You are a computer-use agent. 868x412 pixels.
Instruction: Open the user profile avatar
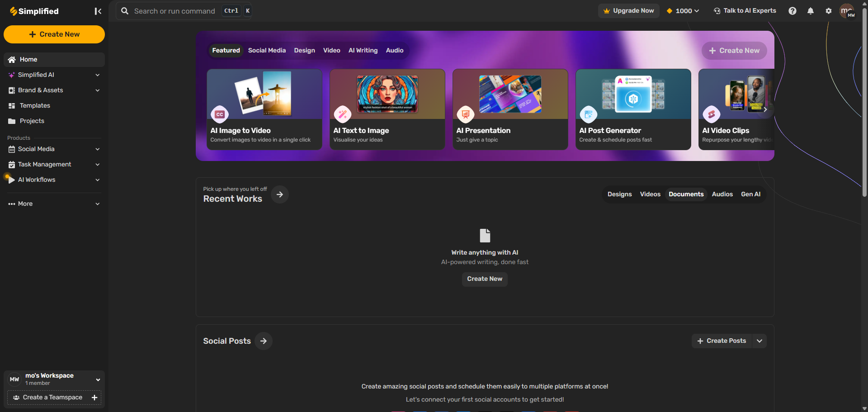pos(847,11)
